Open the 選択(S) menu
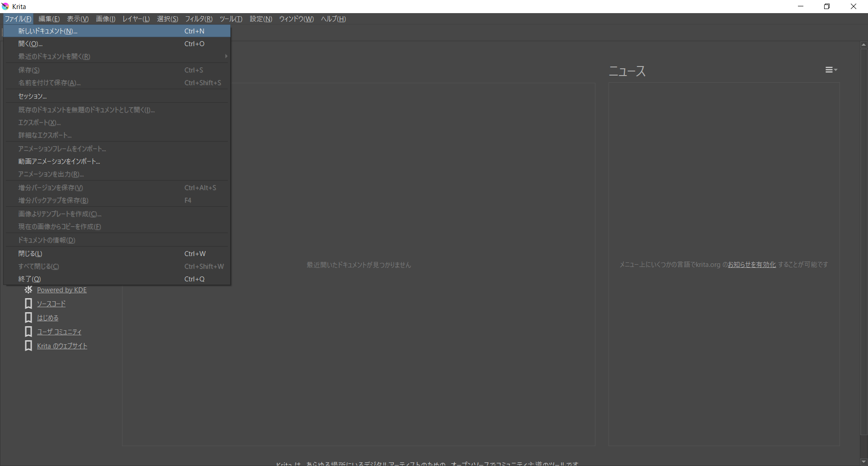Viewport: 868px width, 466px height. (x=168, y=19)
